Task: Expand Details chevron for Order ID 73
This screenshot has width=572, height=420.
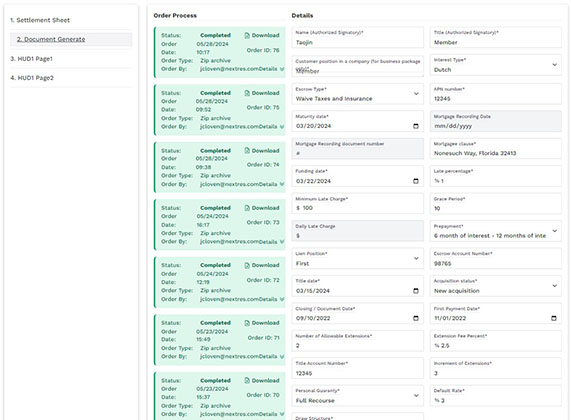Action: click(282, 242)
